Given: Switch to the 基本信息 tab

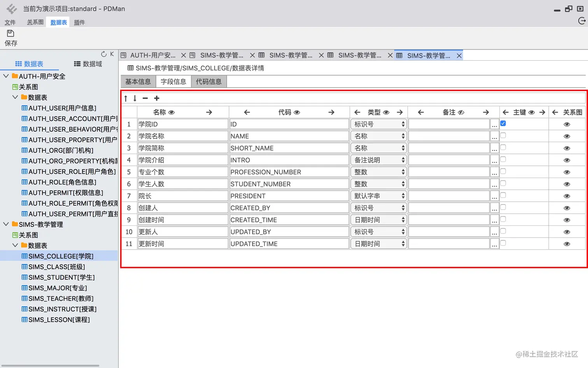Looking at the screenshot, I should click(x=138, y=82).
